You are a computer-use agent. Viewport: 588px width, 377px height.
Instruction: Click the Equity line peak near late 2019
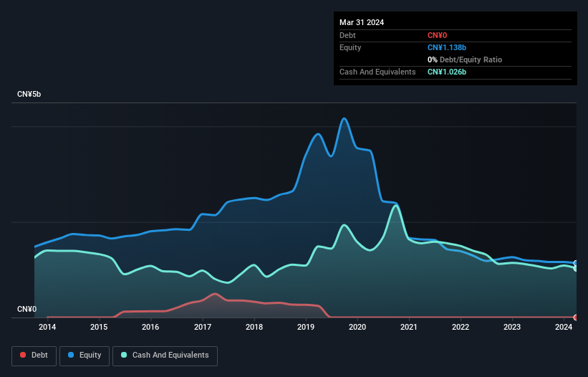pos(344,119)
